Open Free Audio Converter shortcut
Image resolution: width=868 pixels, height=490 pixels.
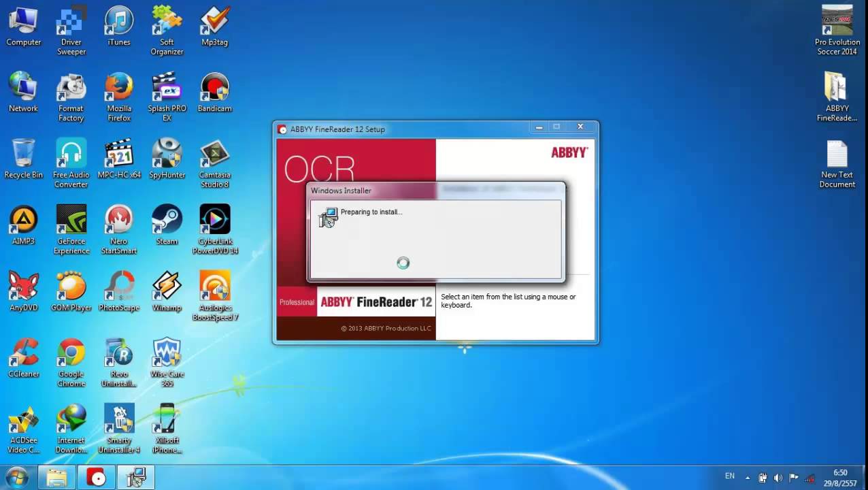(x=71, y=164)
